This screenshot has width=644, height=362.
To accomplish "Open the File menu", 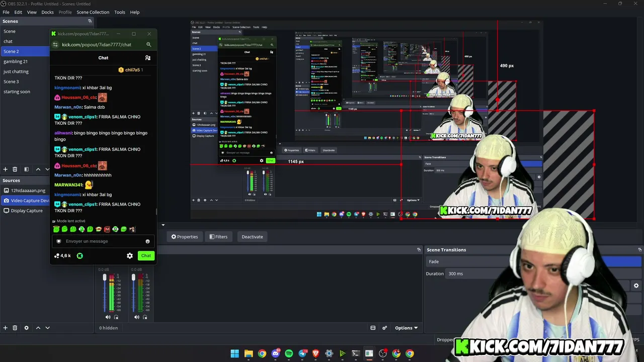I will click(x=6, y=12).
